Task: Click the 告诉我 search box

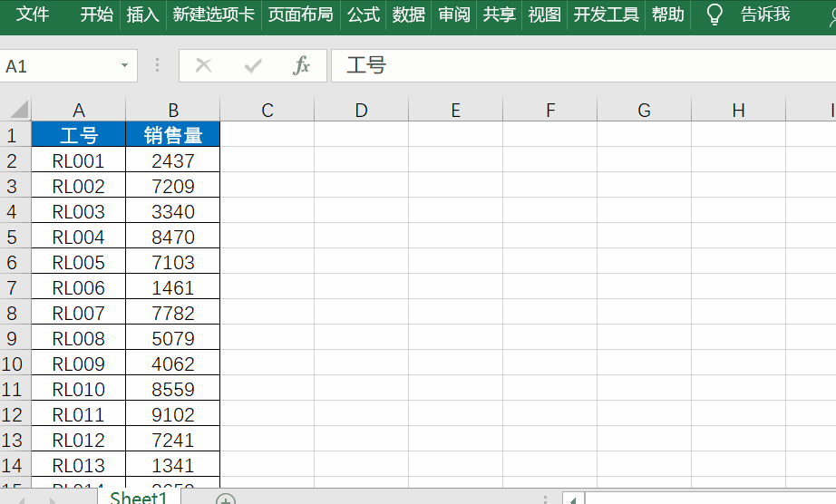Action: tap(765, 14)
